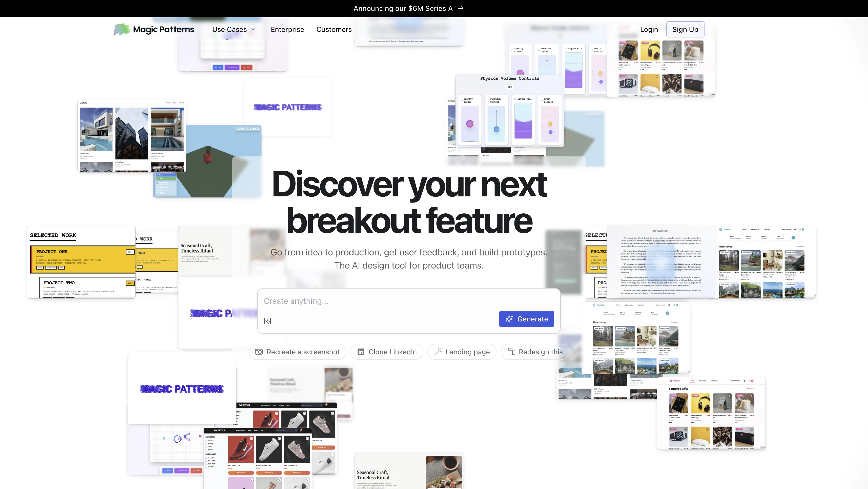Click Add to Cart under Adidas Ultraboost

click(269, 473)
